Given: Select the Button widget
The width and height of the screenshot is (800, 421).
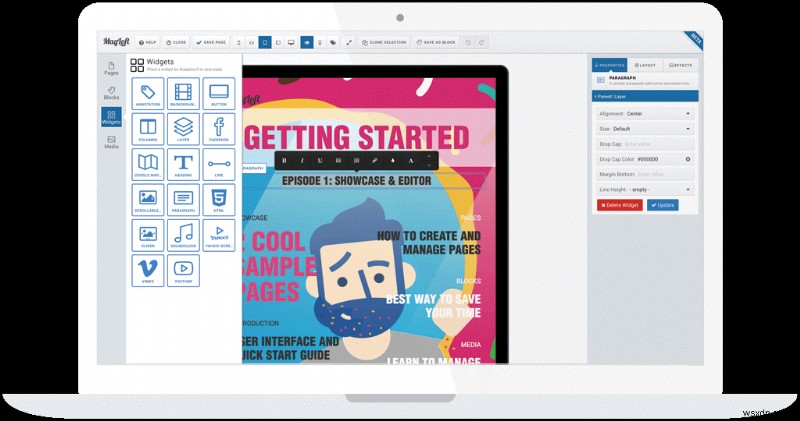Looking at the screenshot, I should (219, 94).
